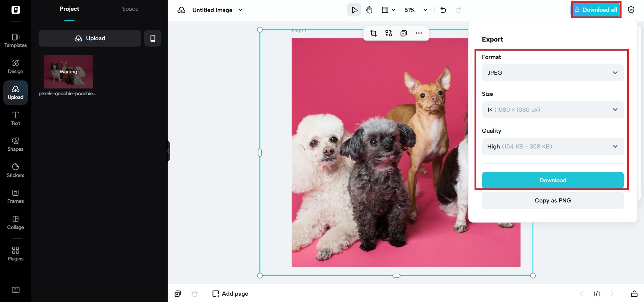Select the Text tool in the sidebar
This screenshot has height=302, width=644.
click(15, 118)
